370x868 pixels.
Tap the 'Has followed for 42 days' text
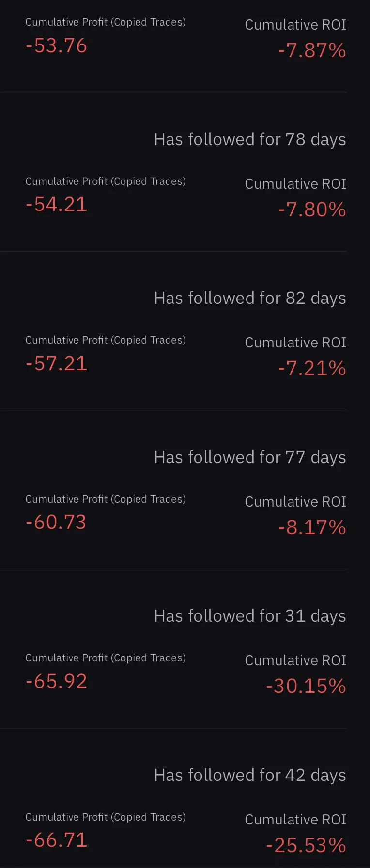click(x=250, y=775)
